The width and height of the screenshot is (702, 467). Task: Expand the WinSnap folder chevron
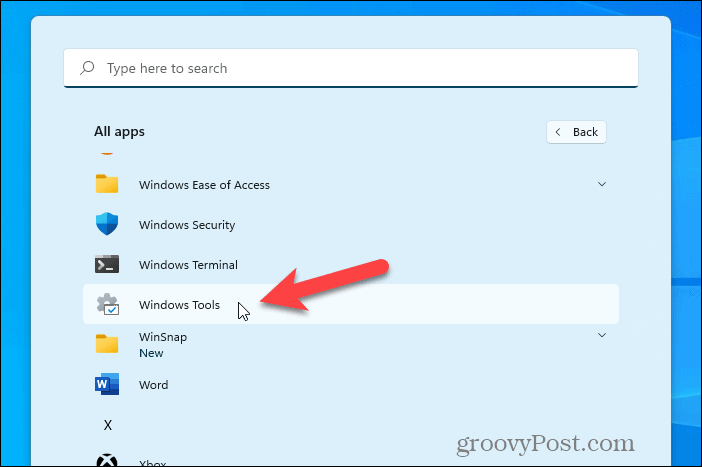point(602,335)
